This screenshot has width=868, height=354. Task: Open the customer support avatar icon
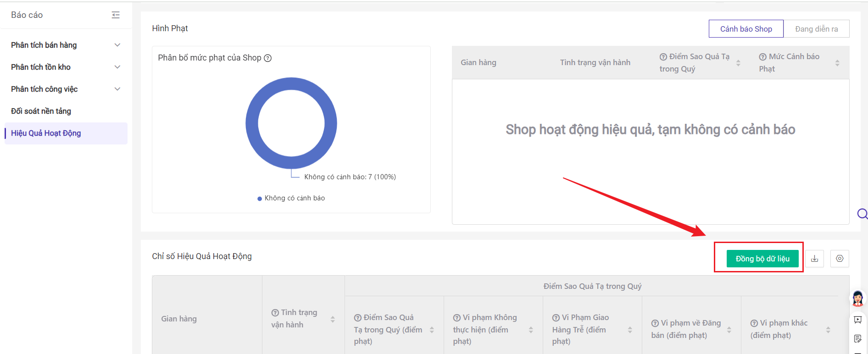coord(857,299)
